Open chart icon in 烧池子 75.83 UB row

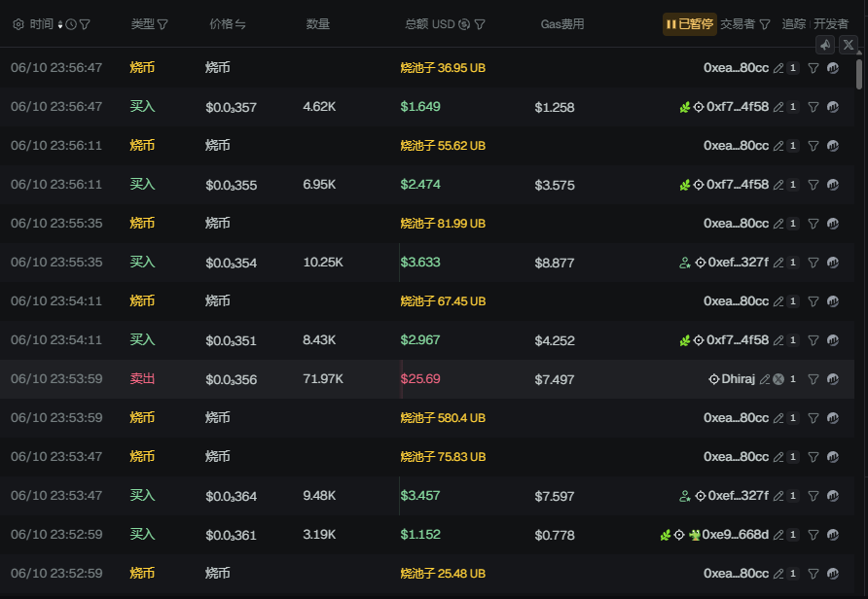click(x=833, y=456)
